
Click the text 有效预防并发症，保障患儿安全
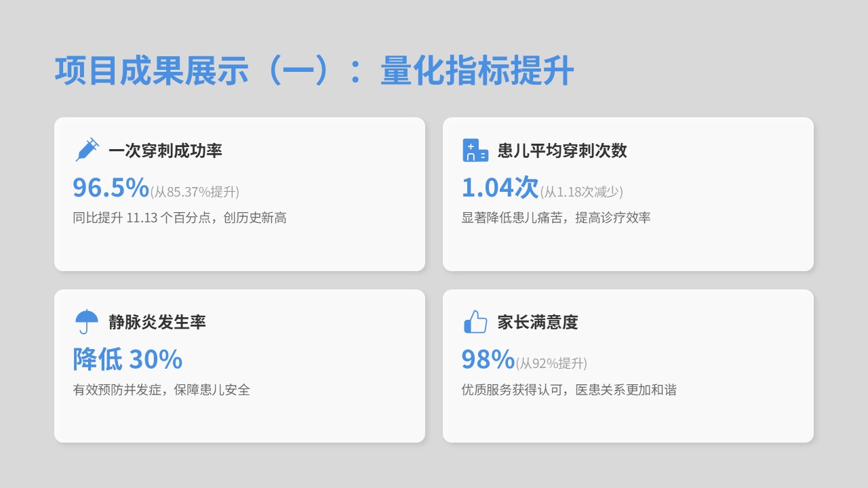pyautogui.click(x=161, y=390)
